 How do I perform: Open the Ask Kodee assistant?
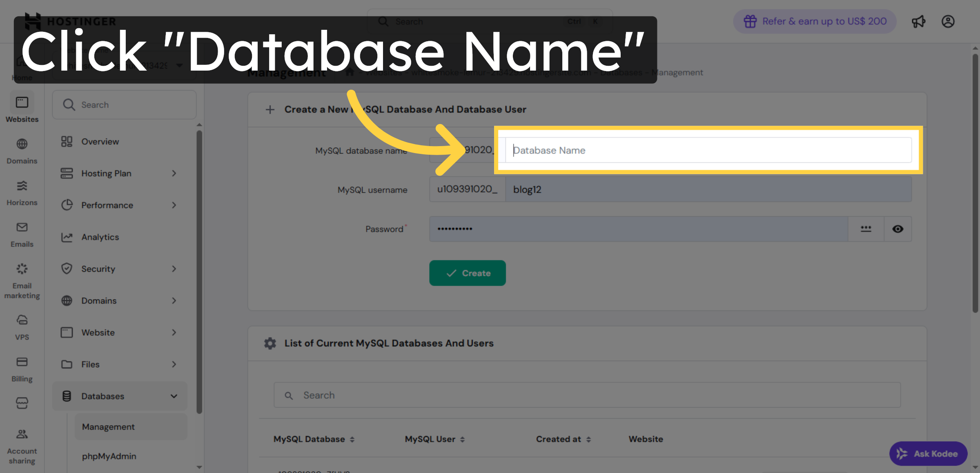click(x=928, y=453)
